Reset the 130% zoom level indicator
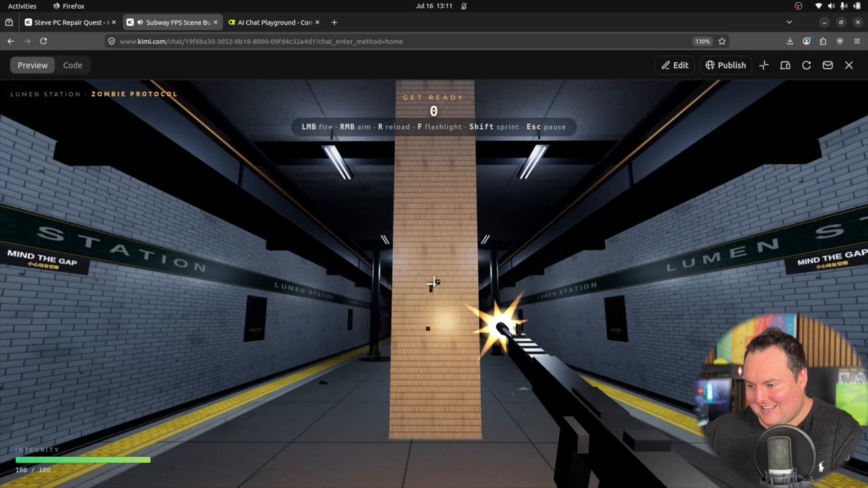This screenshot has height=488, width=868. click(x=702, y=41)
